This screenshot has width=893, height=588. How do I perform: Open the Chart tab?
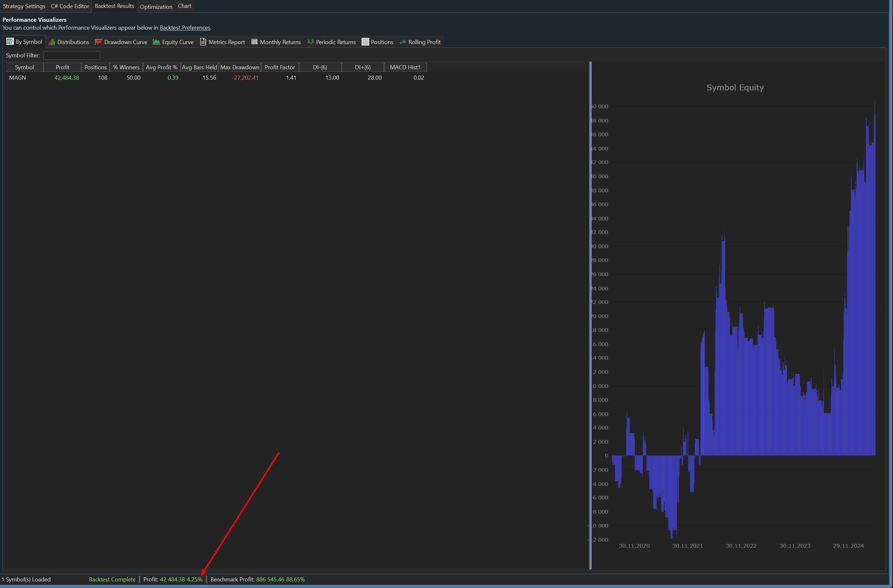(184, 6)
